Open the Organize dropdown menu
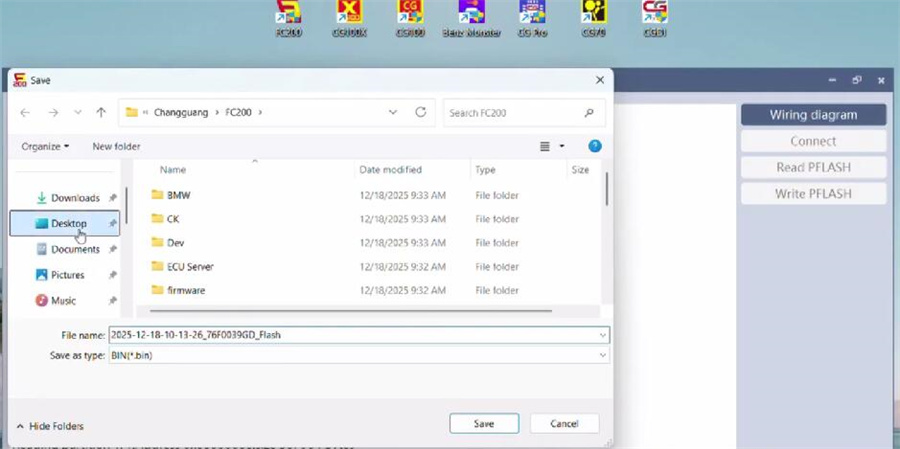Viewport: 900px width, 449px height. 45,146
